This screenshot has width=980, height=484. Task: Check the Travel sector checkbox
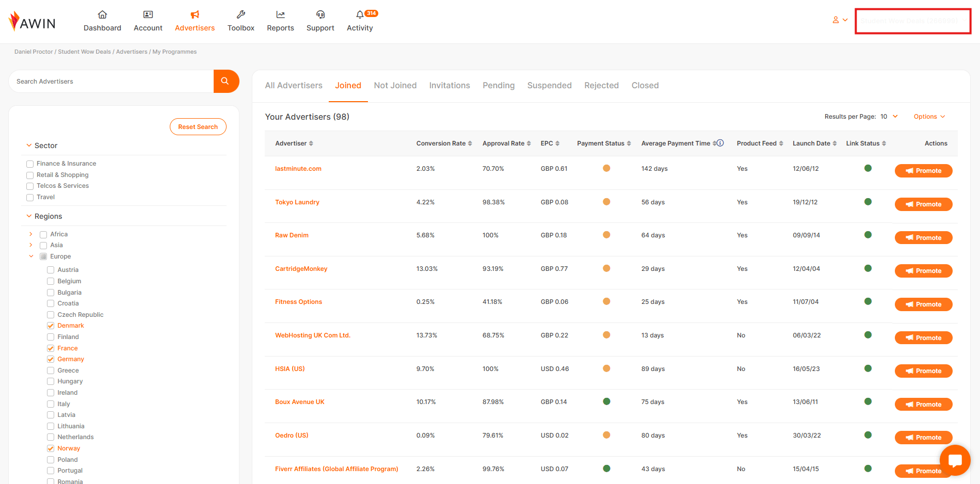30,197
